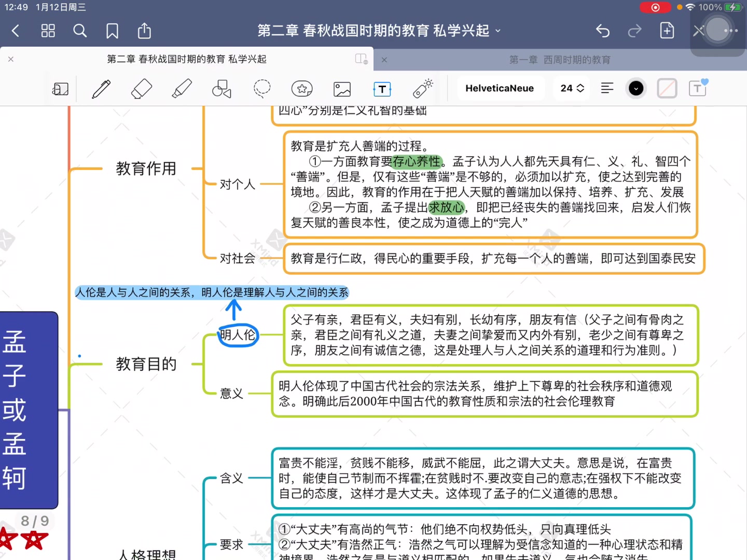Tap the 含义 branch label
The image size is (747, 560).
tap(231, 478)
